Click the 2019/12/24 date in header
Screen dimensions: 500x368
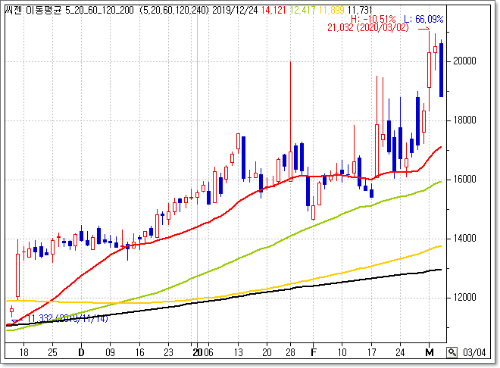tap(235, 10)
